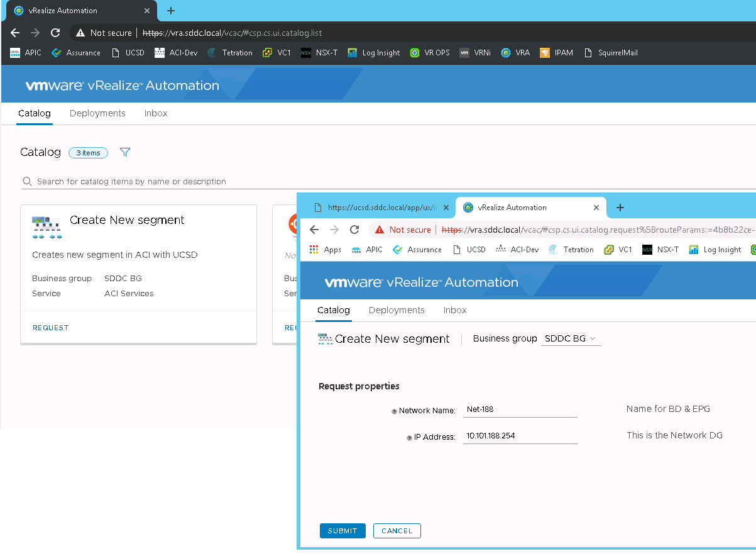The width and height of the screenshot is (756, 556).
Task: Open the SquirrelMail bookmark
Action: (610, 53)
